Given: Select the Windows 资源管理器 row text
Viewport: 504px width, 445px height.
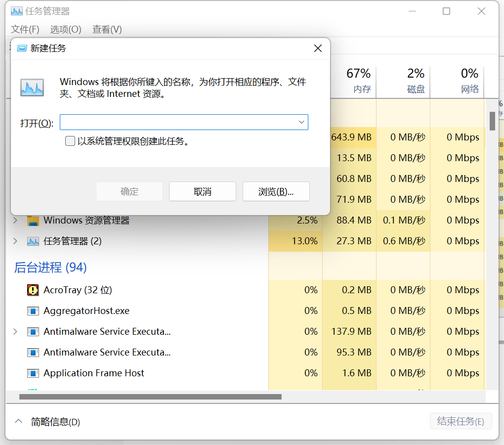Looking at the screenshot, I should click(x=86, y=220).
